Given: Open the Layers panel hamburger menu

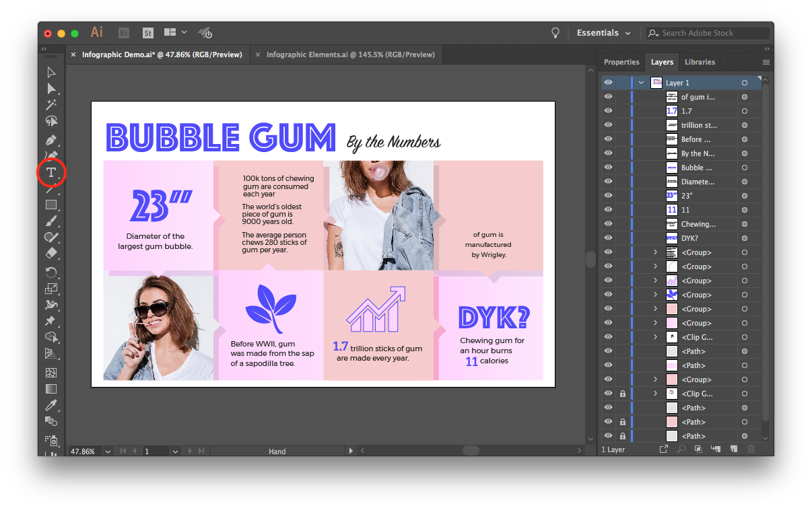Looking at the screenshot, I should point(766,62).
